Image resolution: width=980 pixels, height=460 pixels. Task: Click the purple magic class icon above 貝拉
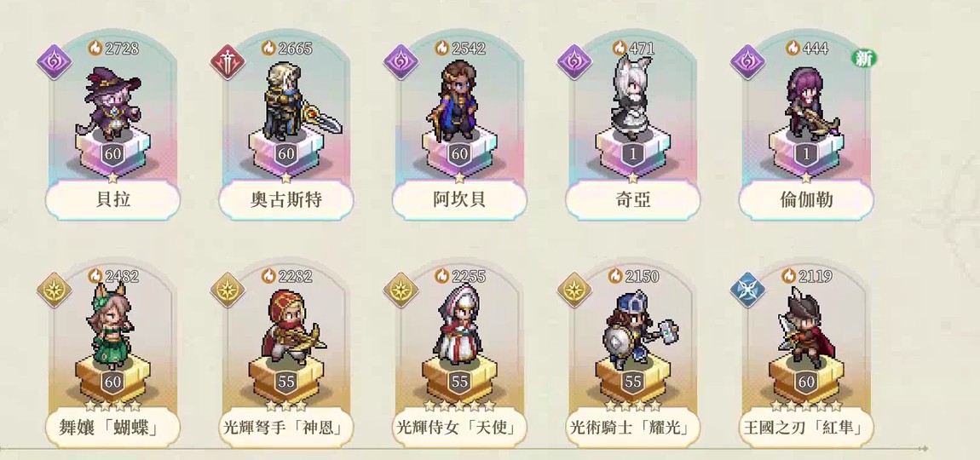[54, 62]
